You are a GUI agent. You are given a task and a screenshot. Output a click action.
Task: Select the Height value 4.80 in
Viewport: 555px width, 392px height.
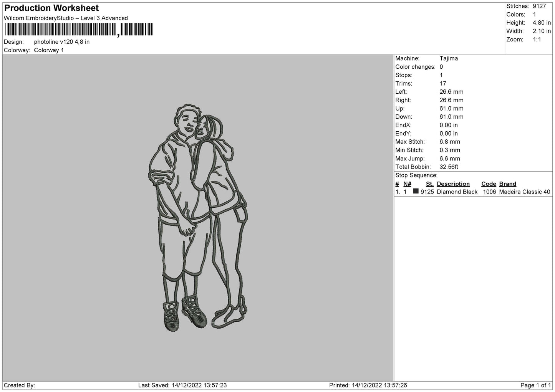[x=542, y=23]
